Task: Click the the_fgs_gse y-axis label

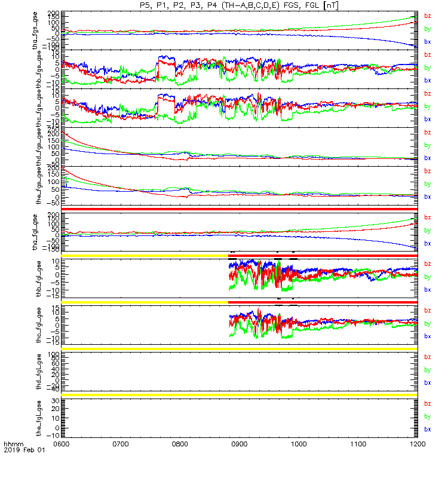Action: tap(38, 185)
